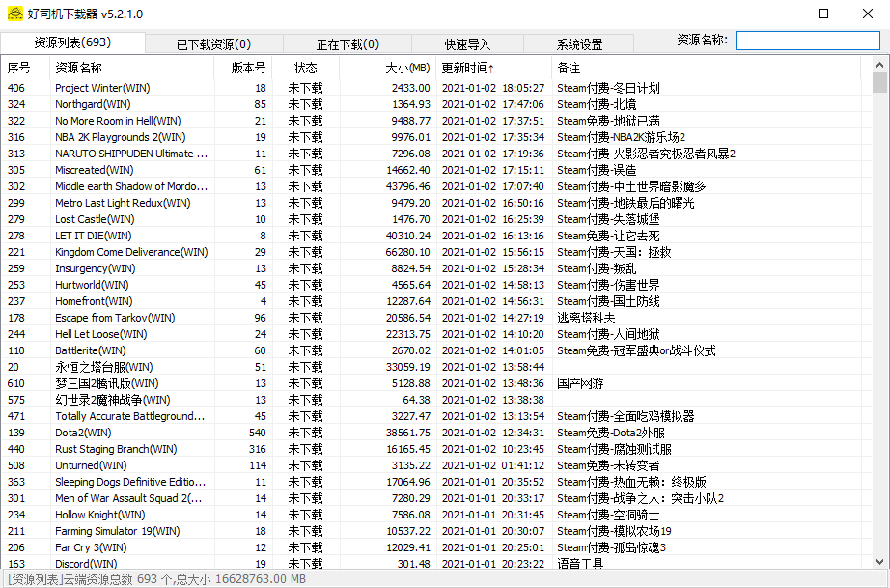Select LET IT DIE(WIN) row
The height and width of the screenshot is (588, 890).
(436, 237)
